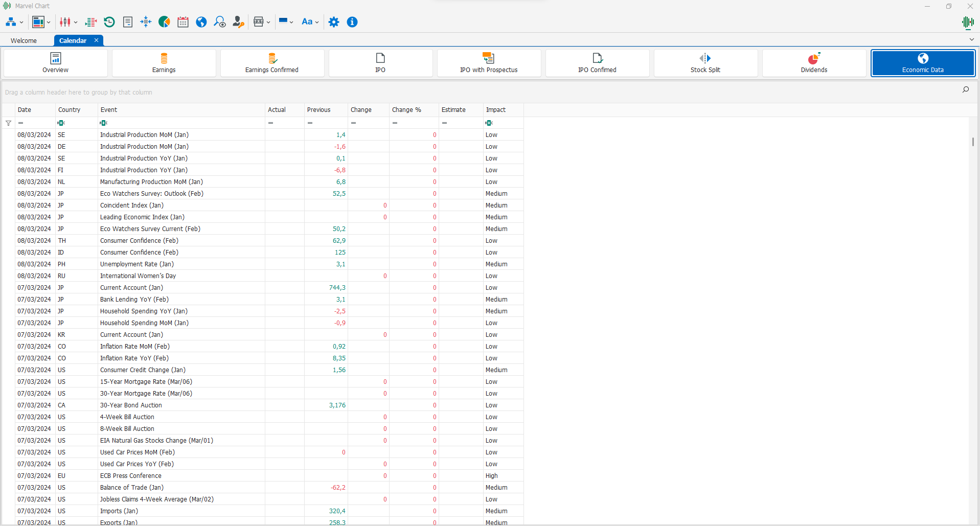The image size is (980, 526).
Task: Sort by the Actual column header
Action: 285,110
